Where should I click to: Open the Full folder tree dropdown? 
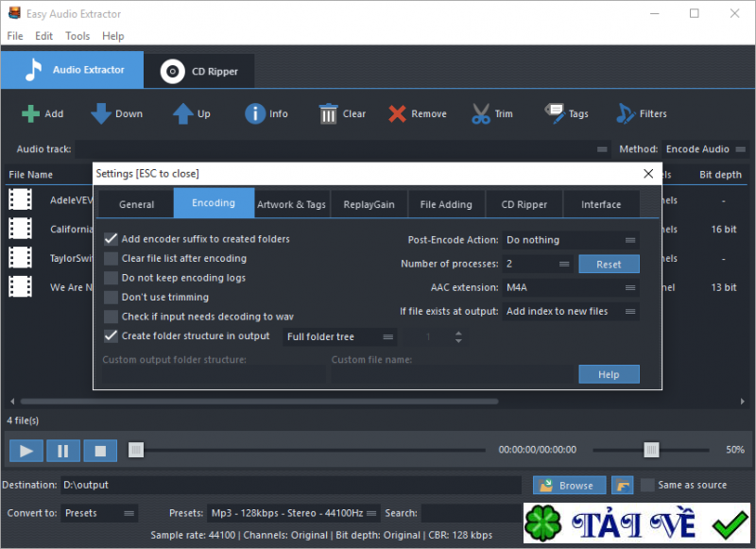click(340, 337)
